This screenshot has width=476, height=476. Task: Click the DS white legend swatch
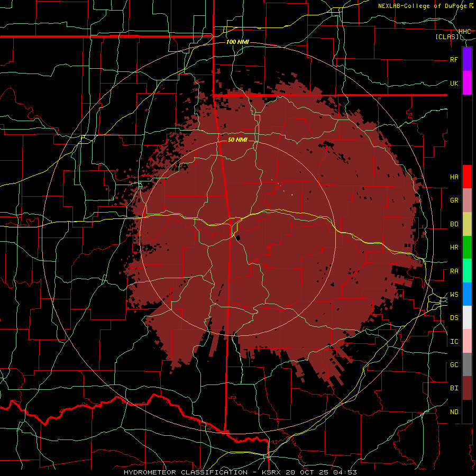pos(467,317)
